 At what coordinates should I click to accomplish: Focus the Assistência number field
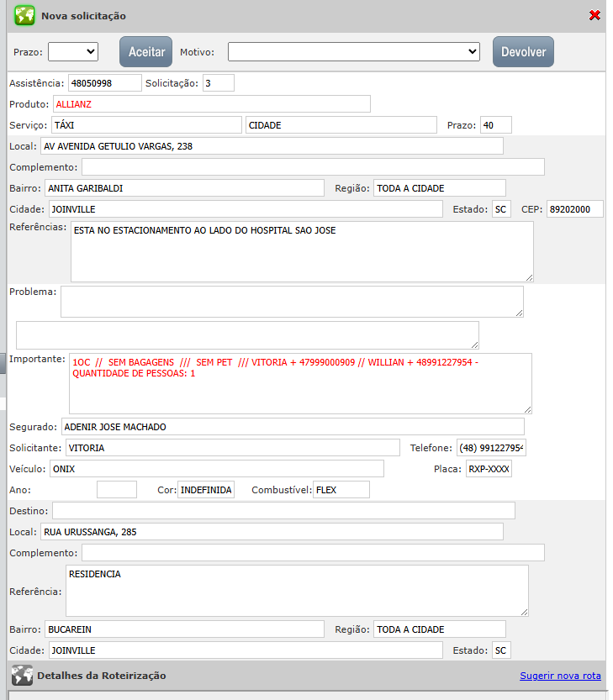pyautogui.click(x=105, y=83)
